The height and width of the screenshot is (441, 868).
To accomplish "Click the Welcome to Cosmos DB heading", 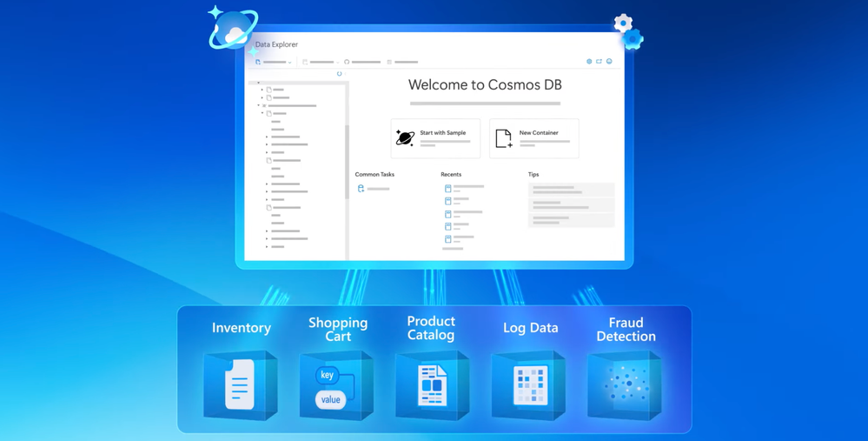I will tap(485, 84).
